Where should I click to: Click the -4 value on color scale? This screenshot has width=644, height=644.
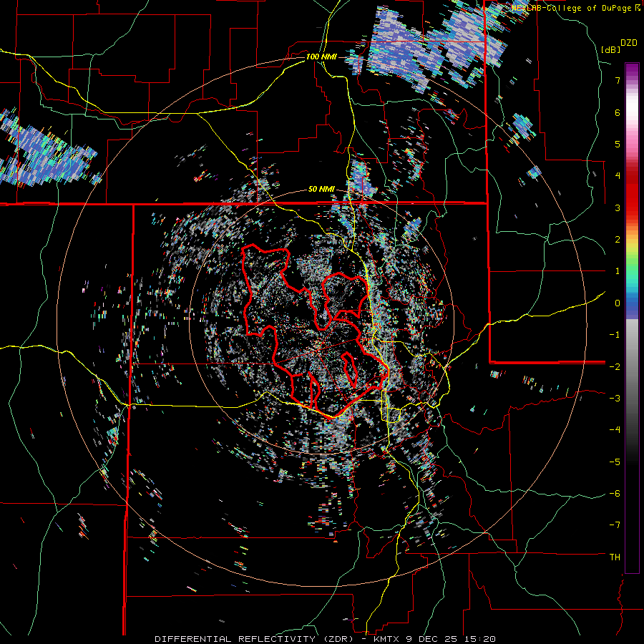[x=615, y=430]
